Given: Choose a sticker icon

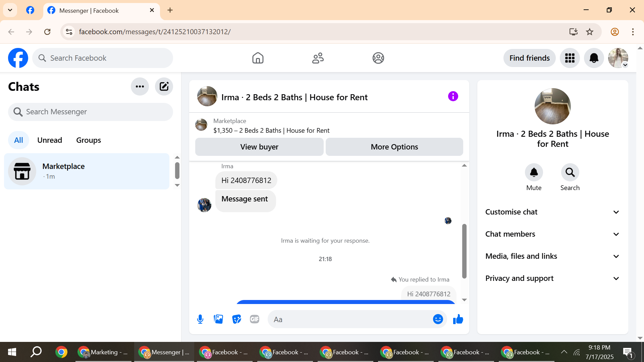Looking at the screenshot, I should 236,319.
